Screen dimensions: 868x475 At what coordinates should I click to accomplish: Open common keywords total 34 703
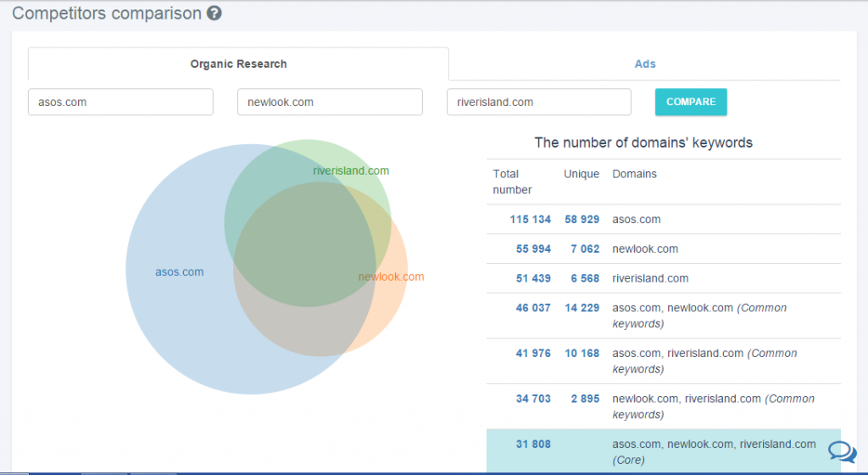pos(533,399)
